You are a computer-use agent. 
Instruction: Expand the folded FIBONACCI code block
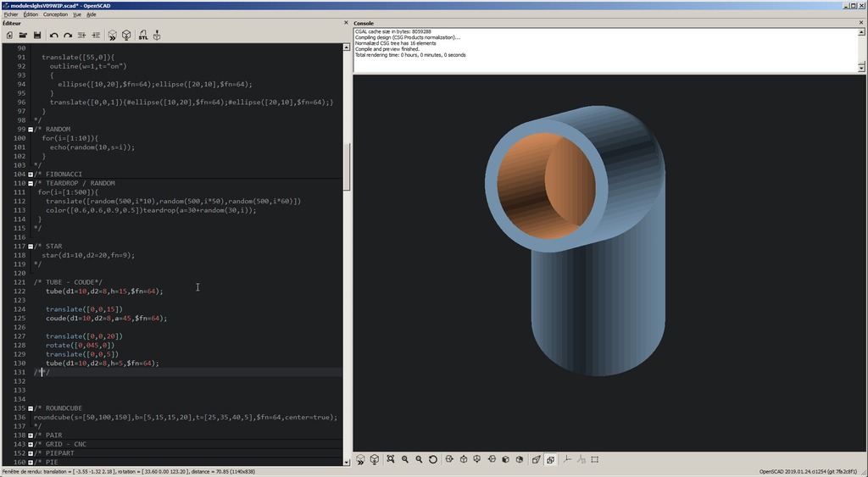click(31, 175)
